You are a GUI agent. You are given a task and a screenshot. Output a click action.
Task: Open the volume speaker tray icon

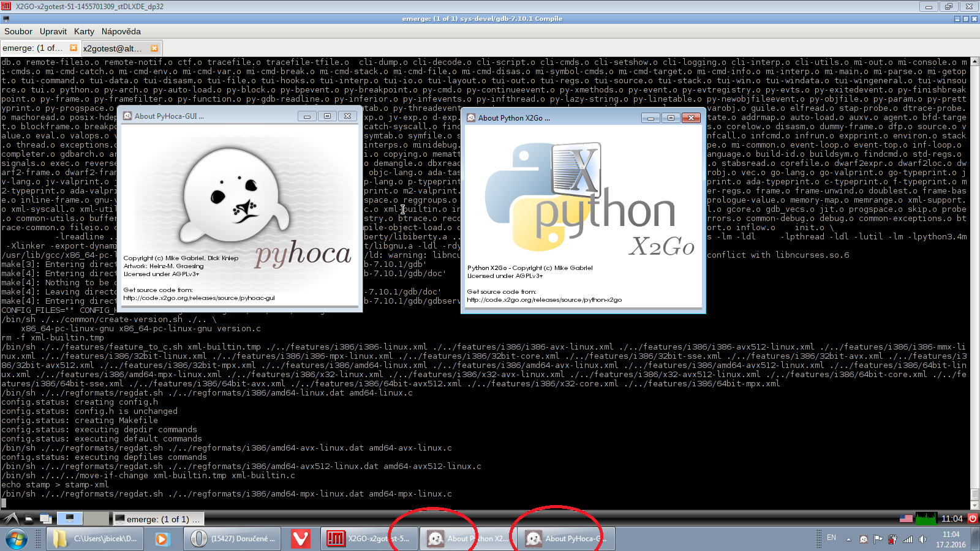(922, 539)
